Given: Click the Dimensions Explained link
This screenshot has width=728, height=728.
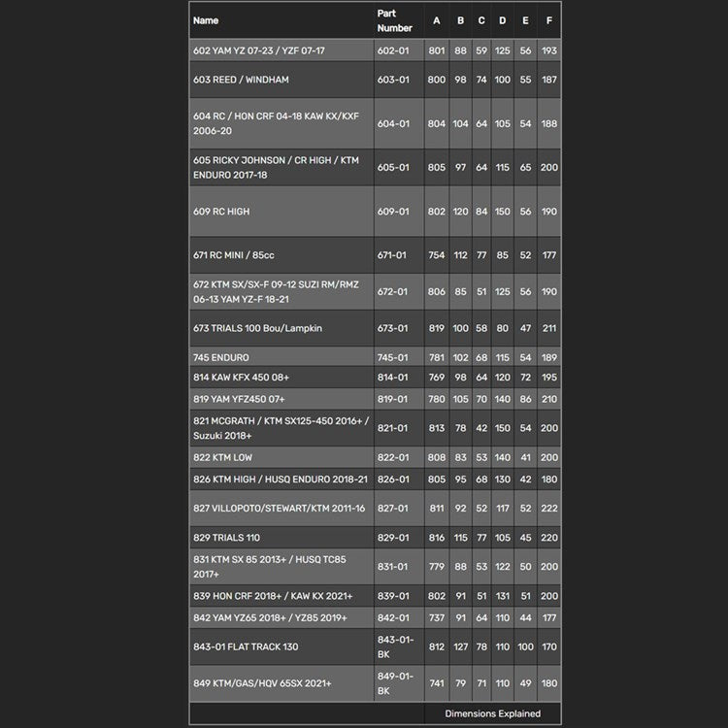Looking at the screenshot, I should 492,713.
